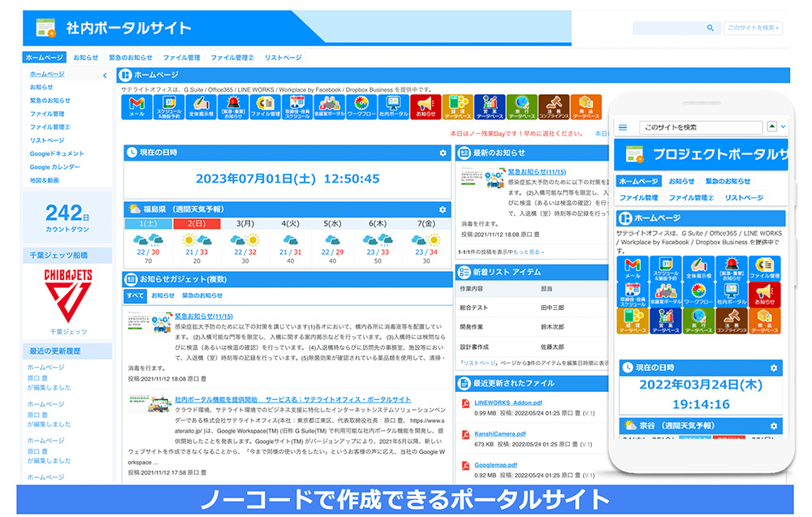Select 緊急のお知らせ tab in お知らせガジェット
The width and height of the screenshot is (812, 517).
point(202,295)
